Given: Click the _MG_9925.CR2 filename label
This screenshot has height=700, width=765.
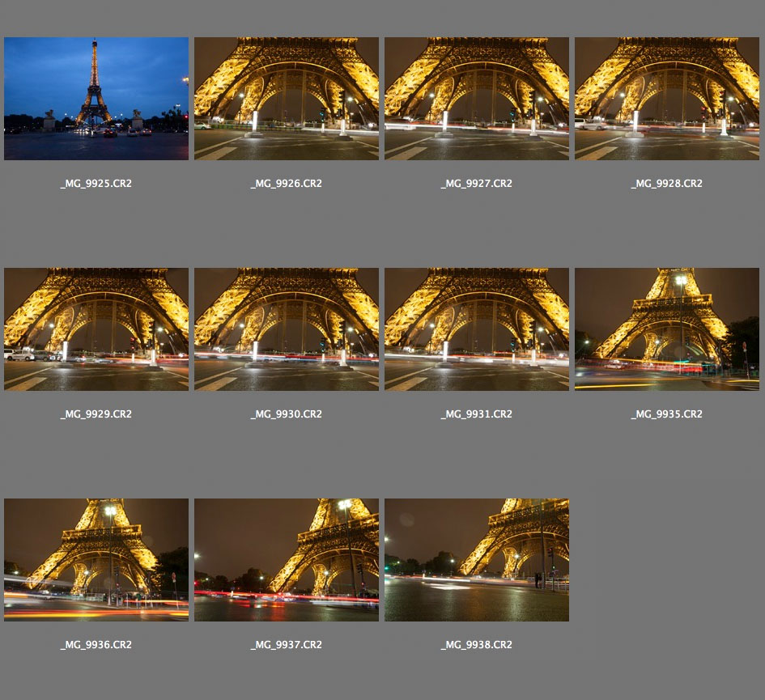Looking at the screenshot, I should pos(96,184).
